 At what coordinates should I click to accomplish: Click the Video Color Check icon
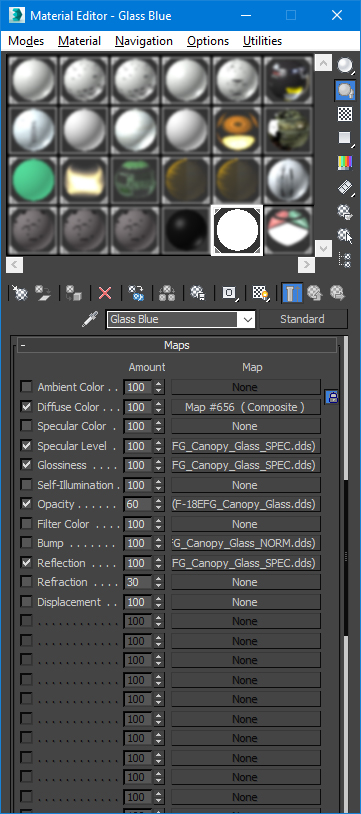point(345,163)
